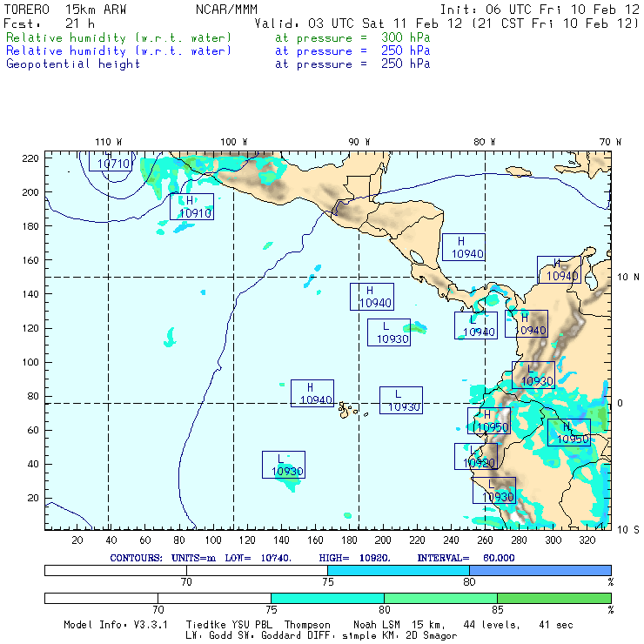The image size is (644, 644).
Task: Click the "10710" contour label box
Action: [110, 161]
